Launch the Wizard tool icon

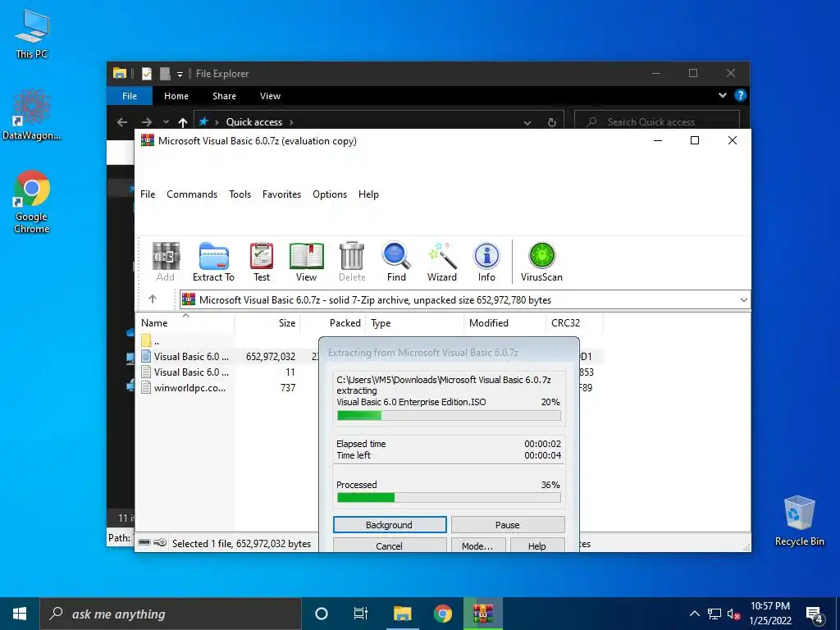pos(442,262)
